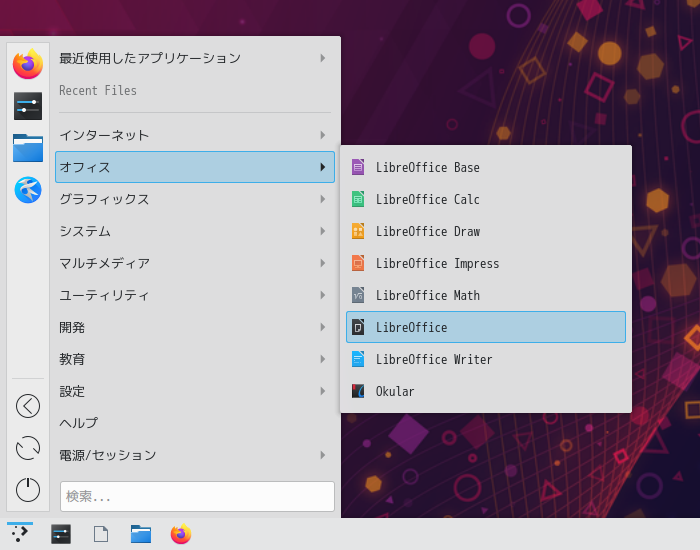This screenshot has height=550, width=700.
Task: Expand the ユーティリティ submenu arrow
Action: 323,295
